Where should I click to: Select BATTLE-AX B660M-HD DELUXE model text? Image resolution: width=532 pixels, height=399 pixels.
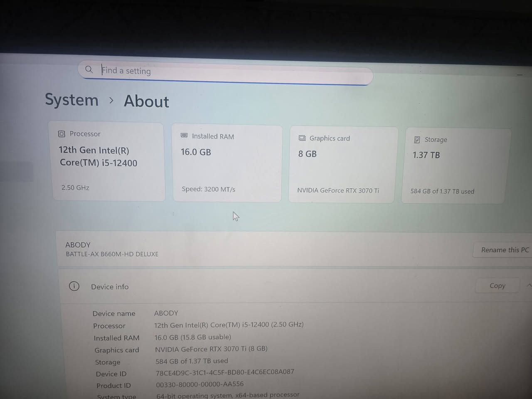click(112, 254)
